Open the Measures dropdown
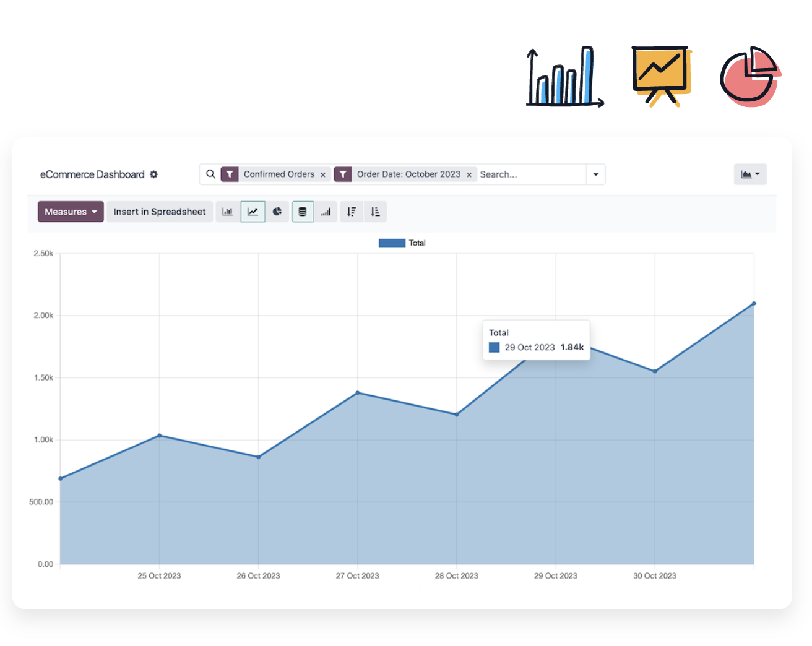Screen dimensions: 812x646 point(71,212)
